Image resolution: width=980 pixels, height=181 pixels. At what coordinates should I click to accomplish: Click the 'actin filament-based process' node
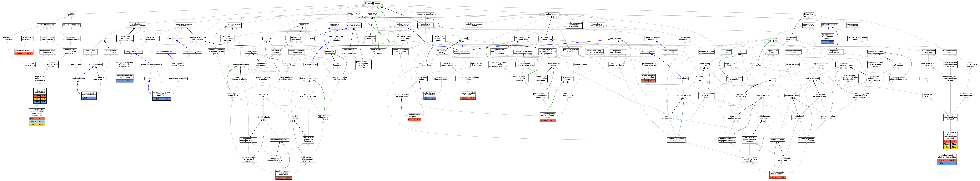[x=474, y=25]
